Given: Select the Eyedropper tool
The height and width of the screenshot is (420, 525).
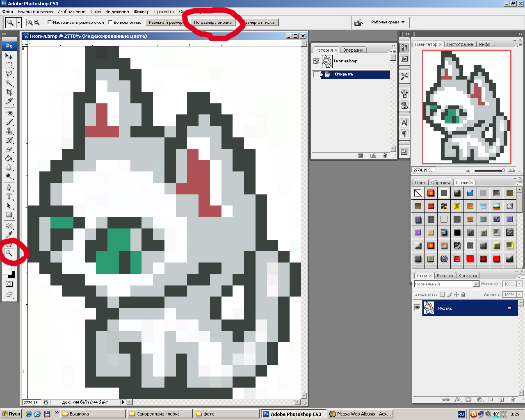Looking at the screenshot, I should click(9, 235).
